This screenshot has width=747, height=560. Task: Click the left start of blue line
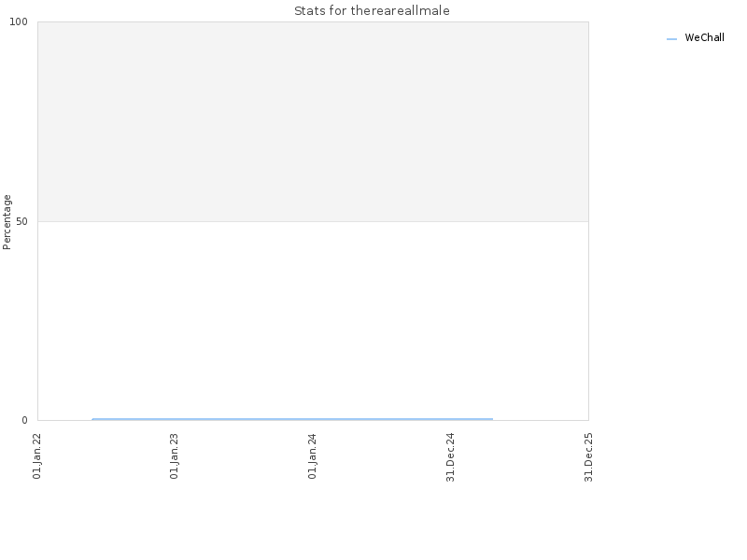(x=92, y=419)
